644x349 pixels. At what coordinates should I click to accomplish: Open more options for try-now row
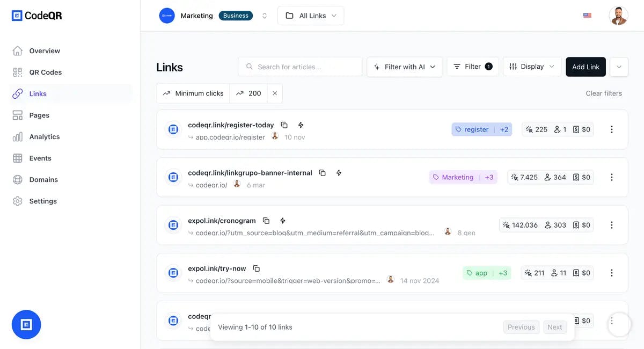611,273
